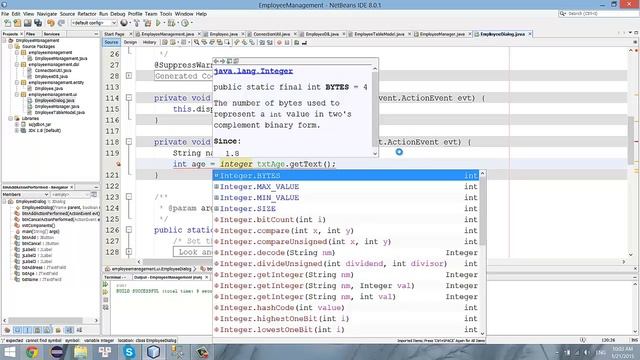Click the Open Project toolbar icon

coord(27,23)
